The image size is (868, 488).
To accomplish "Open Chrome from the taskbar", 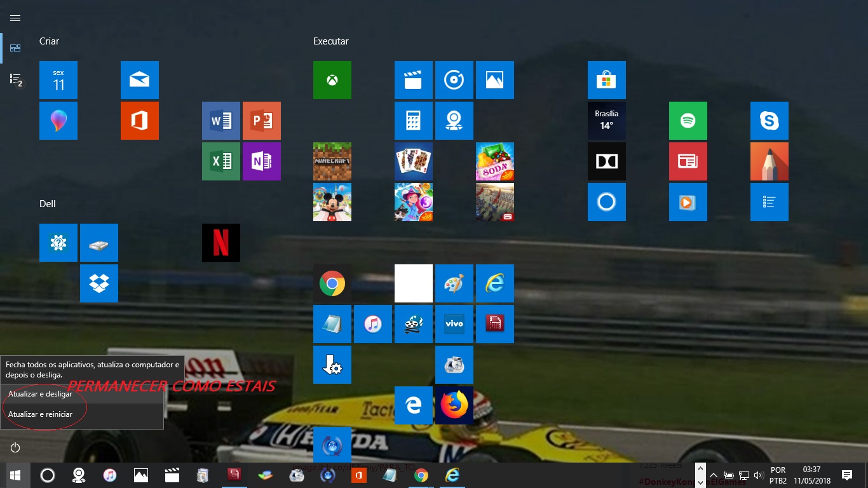I will pos(421,475).
